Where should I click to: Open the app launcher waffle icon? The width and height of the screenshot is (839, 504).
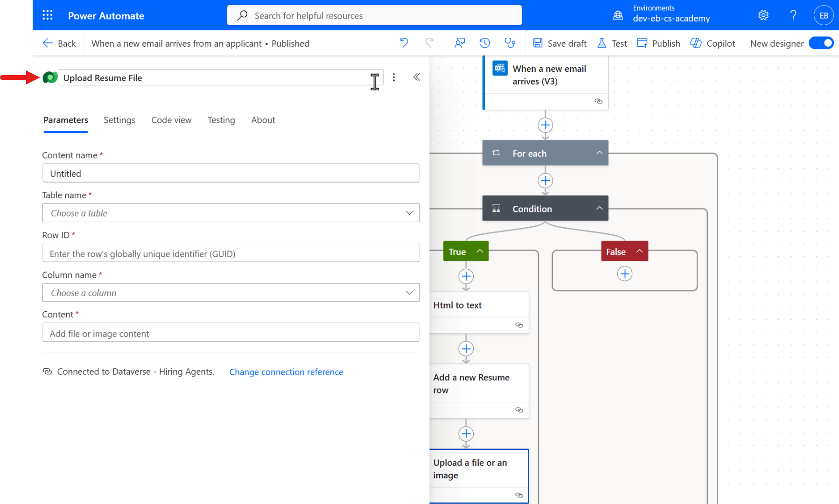pyautogui.click(x=48, y=15)
